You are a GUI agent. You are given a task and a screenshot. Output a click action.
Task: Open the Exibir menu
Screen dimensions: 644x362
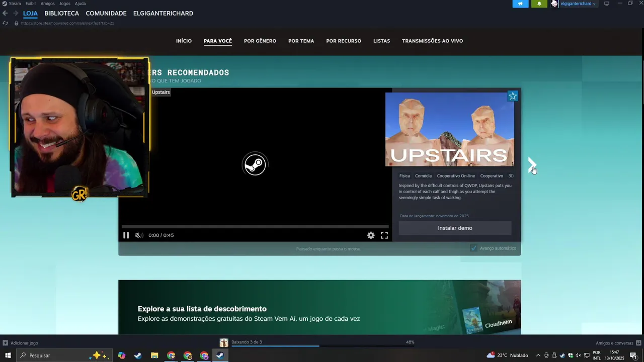click(30, 4)
